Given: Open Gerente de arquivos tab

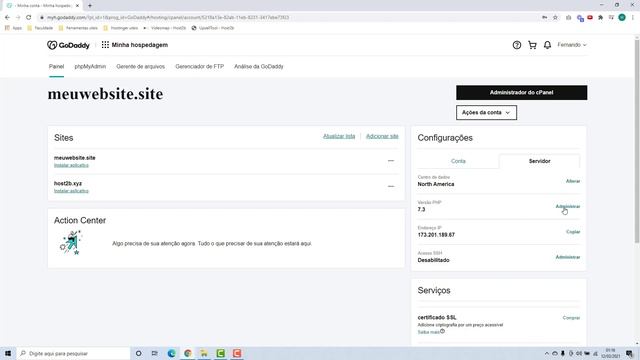Looking at the screenshot, I should (x=140, y=67).
